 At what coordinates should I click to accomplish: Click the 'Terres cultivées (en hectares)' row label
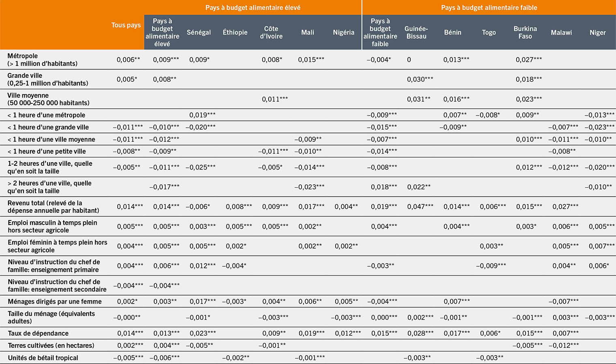coord(51,345)
